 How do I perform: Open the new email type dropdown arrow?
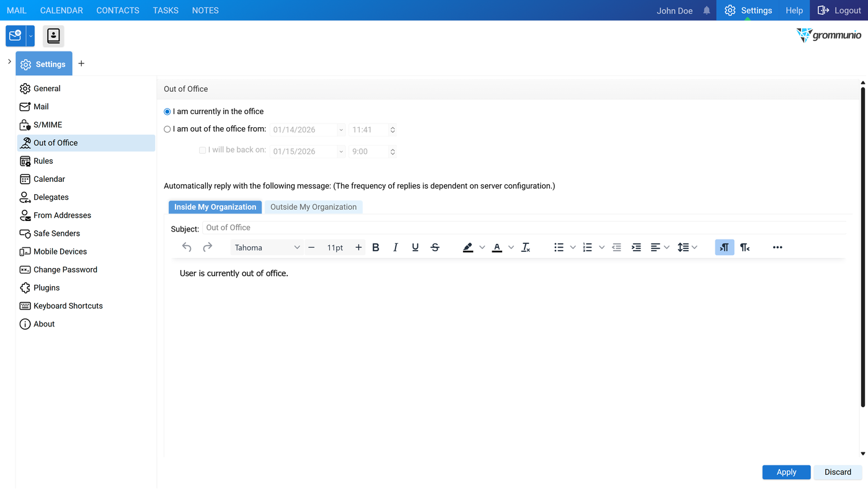30,36
